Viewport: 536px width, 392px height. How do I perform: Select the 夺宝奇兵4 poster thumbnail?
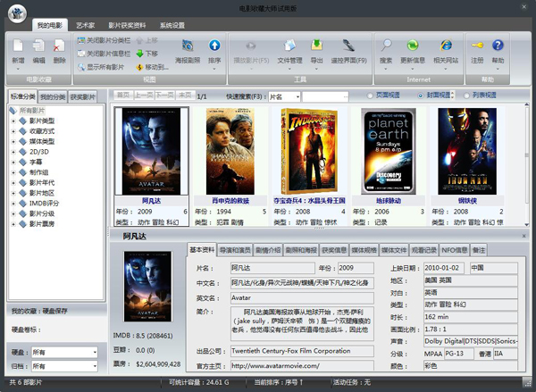(309, 152)
